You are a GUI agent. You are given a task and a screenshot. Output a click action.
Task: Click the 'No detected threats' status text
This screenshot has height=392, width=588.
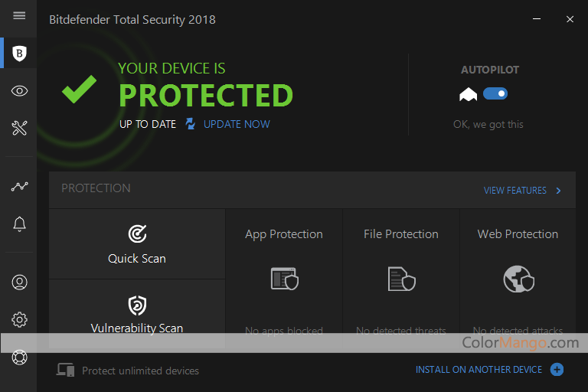point(401,331)
